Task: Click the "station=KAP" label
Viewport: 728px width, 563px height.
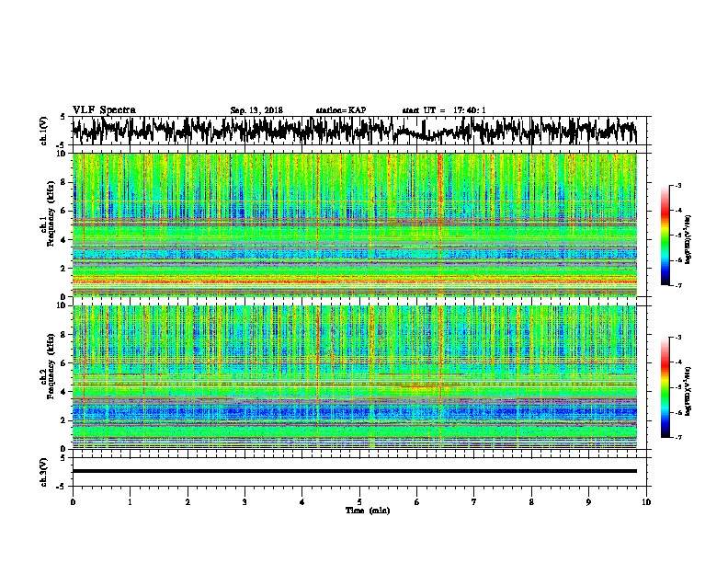Action: point(341,110)
